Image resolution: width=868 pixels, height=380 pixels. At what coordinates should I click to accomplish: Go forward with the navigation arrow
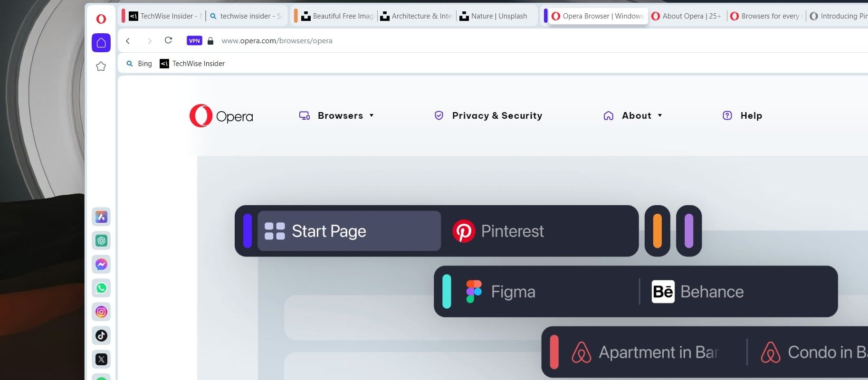click(x=150, y=41)
